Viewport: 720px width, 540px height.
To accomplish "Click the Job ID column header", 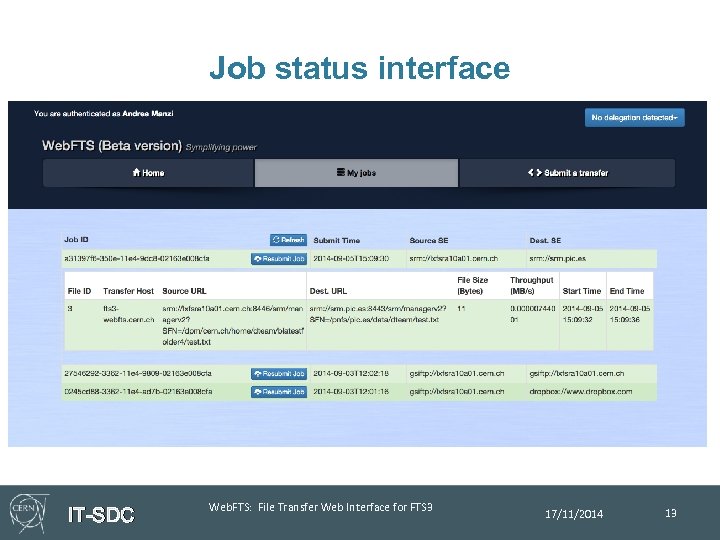I will pos(77,241).
